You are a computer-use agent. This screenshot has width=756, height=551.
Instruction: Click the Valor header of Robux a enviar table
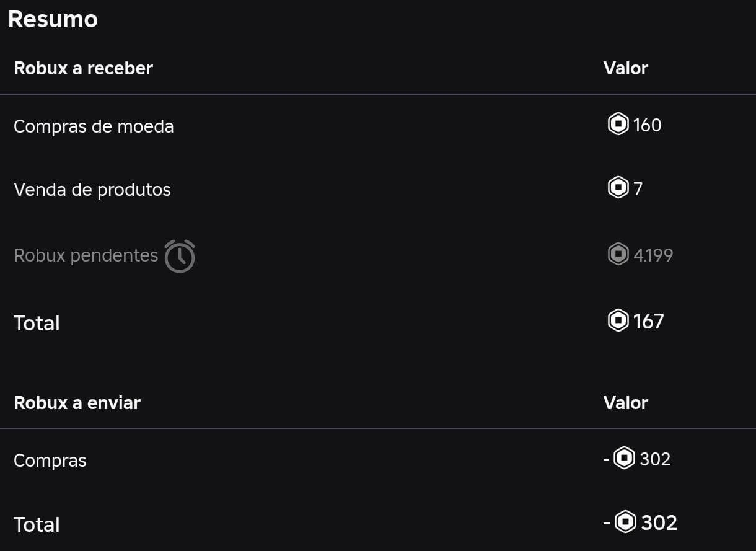click(x=625, y=403)
